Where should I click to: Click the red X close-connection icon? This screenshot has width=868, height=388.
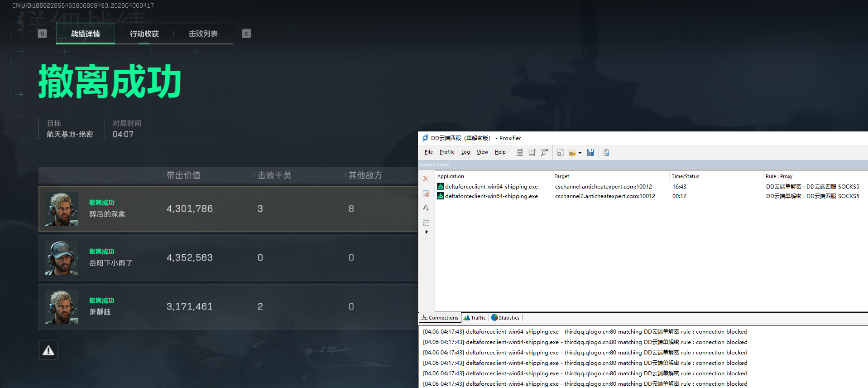(x=426, y=179)
